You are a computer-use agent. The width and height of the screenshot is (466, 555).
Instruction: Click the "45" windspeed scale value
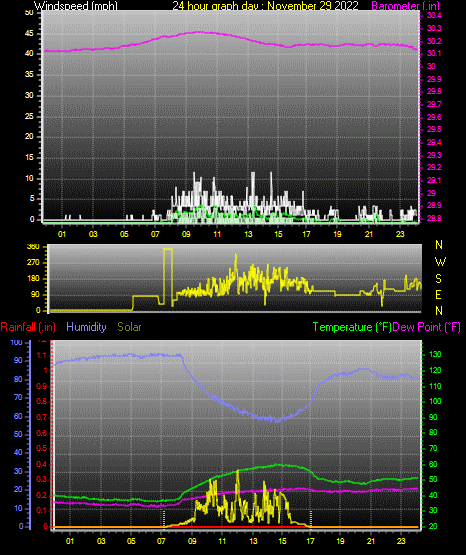point(29,34)
